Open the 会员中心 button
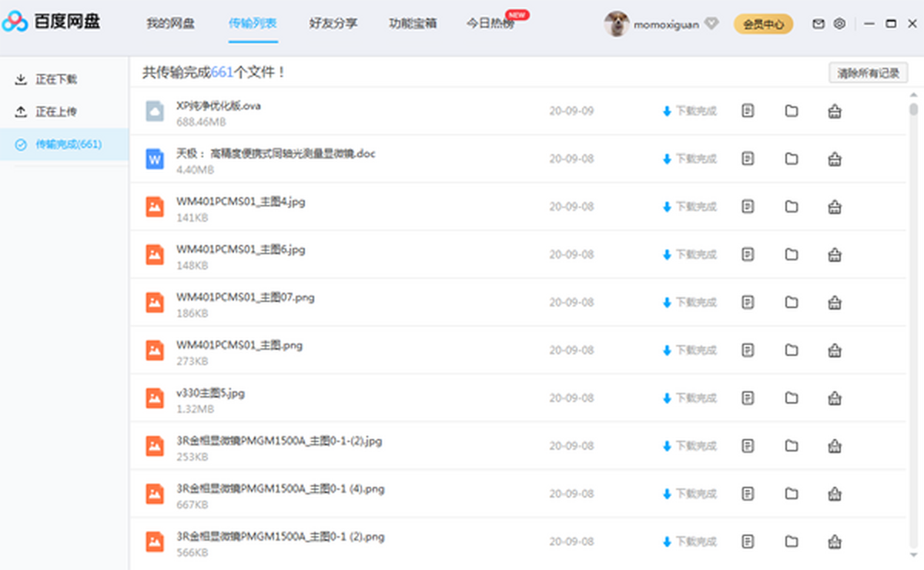924x570 pixels. click(763, 24)
